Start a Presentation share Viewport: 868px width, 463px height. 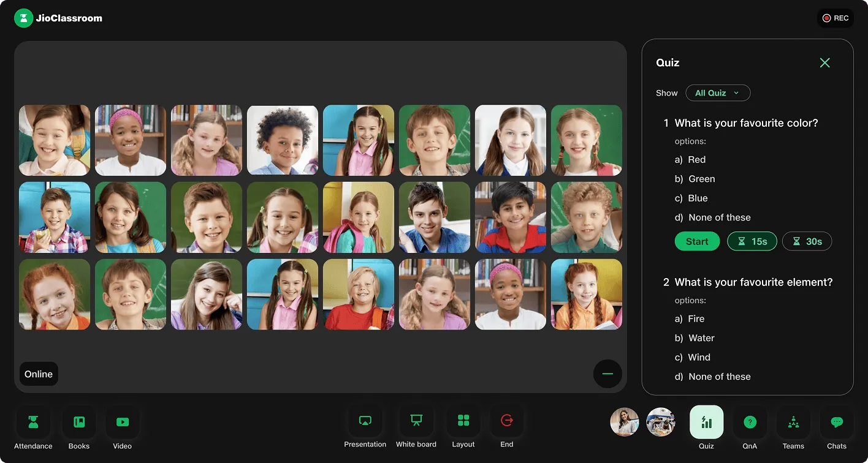(x=365, y=421)
